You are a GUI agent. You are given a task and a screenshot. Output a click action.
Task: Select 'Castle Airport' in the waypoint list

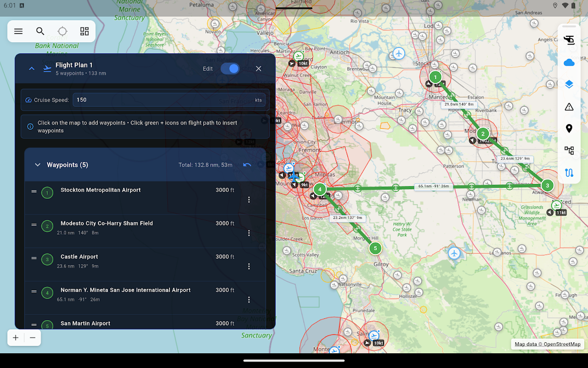click(x=79, y=257)
